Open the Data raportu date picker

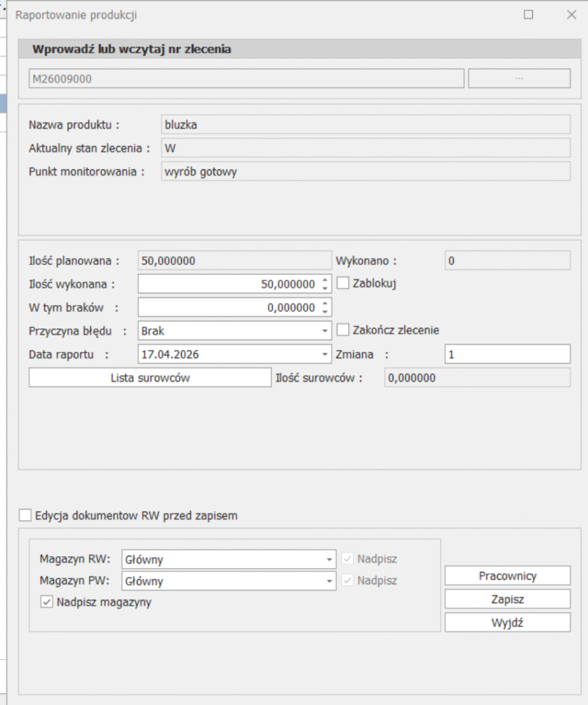tap(324, 355)
